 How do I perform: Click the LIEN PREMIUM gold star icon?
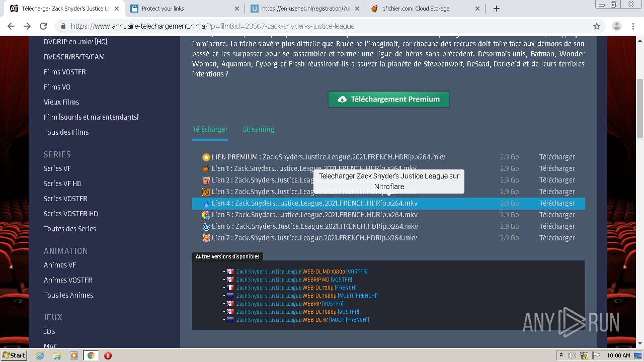pyautogui.click(x=206, y=157)
